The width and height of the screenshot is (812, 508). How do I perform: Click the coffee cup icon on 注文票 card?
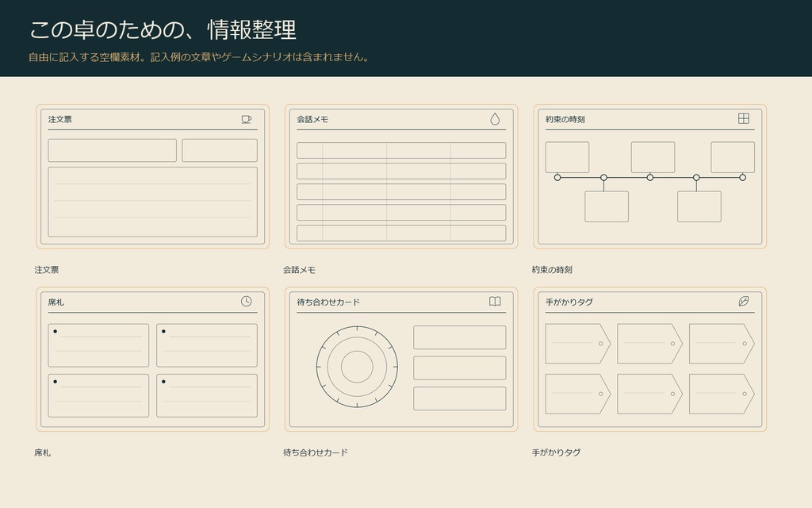click(x=247, y=119)
